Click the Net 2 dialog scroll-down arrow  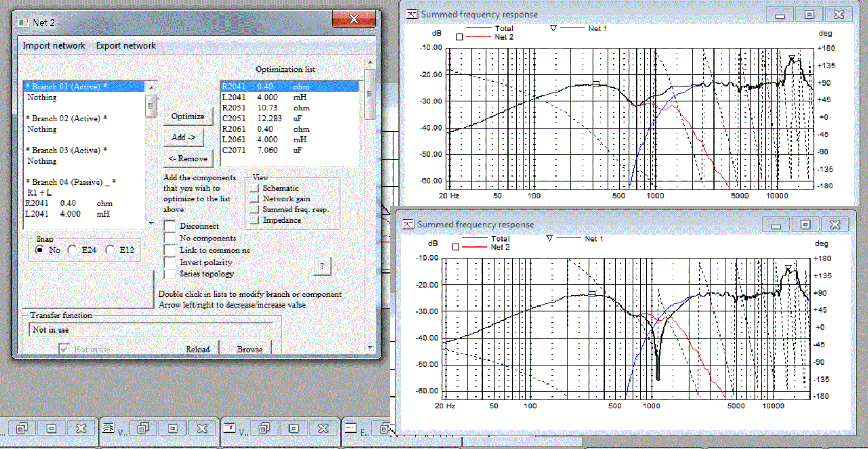point(370,347)
